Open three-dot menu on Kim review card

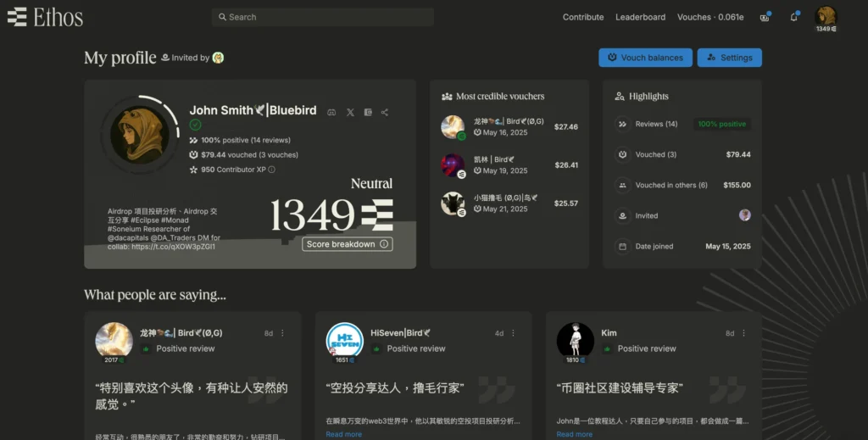744,333
